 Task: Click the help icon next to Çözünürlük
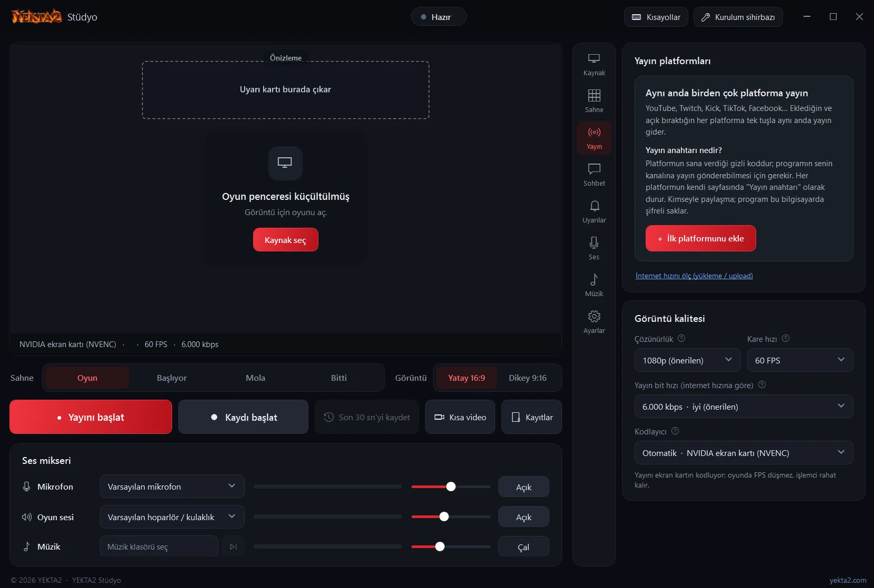pos(681,339)
